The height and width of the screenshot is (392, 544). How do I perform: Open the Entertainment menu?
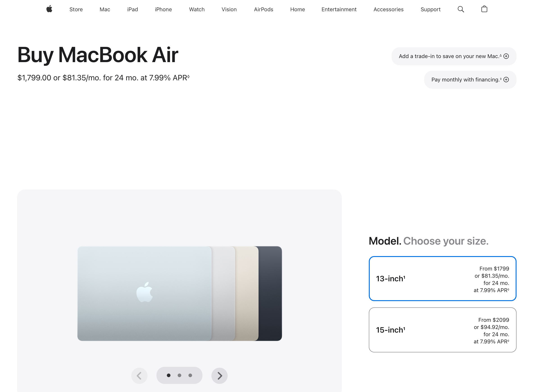339,9
